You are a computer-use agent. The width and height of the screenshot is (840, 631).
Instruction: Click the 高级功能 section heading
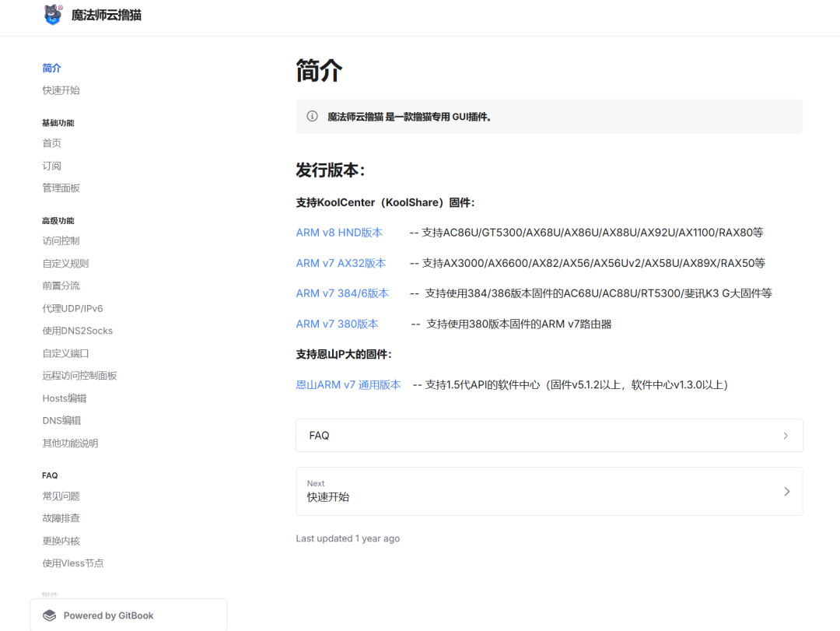pos(58,220)
